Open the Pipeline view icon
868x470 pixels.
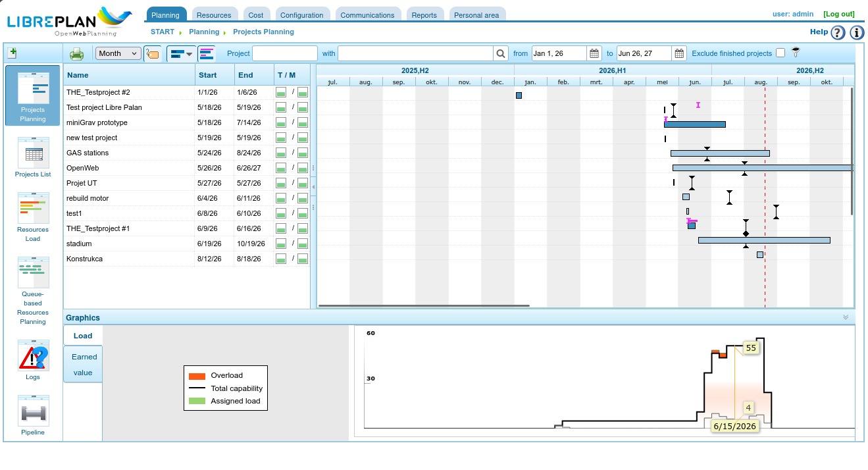point(33,416)
